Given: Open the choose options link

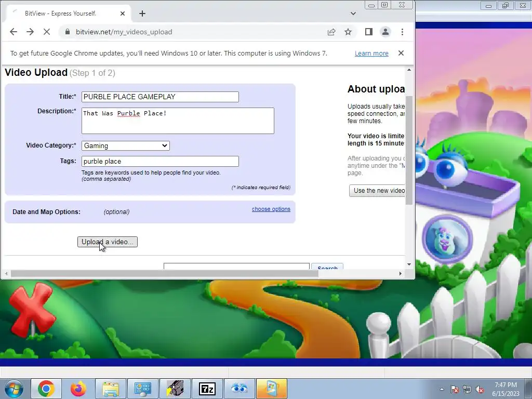Looking at the screenshot, I should click(x=271, y=209).
